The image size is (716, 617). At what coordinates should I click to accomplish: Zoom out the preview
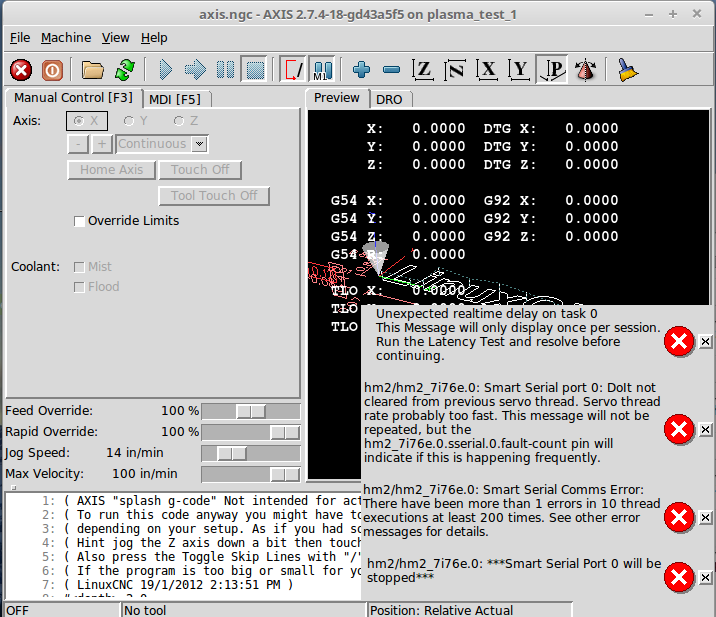click(x=391, y=70)
